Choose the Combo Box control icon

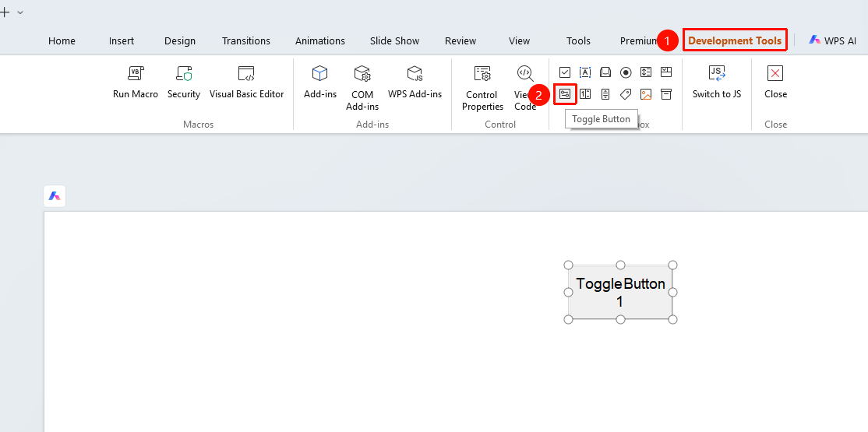coord(666,72)
